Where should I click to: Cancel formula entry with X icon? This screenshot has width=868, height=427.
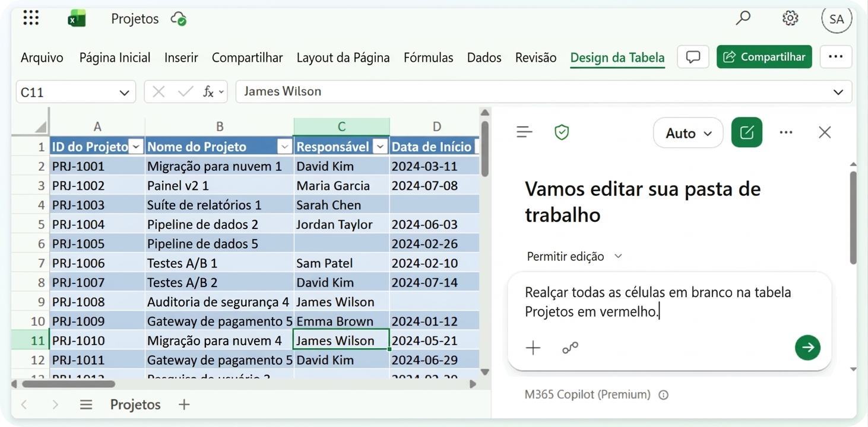click(x=159, y=91)
